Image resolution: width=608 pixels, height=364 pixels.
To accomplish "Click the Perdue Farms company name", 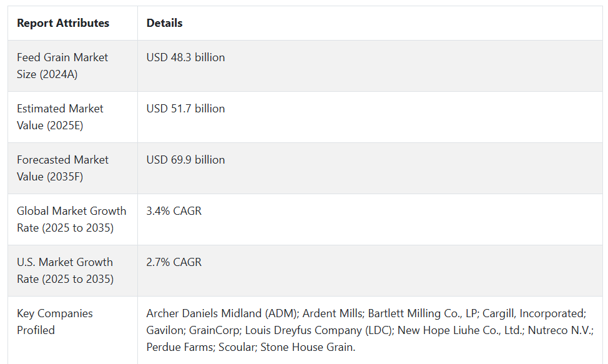I will click(179, 347).
